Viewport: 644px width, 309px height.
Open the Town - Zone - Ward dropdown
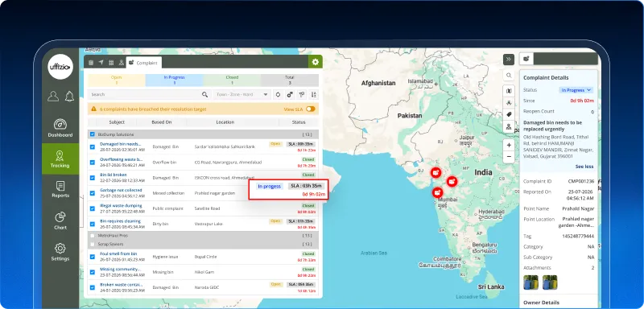coord(242,94)
